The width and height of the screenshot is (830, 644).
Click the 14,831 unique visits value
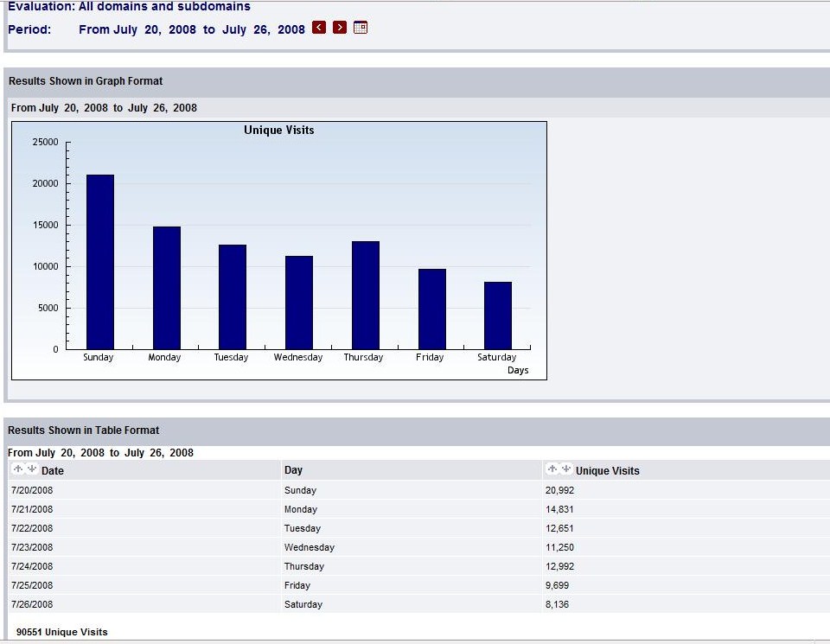pos(559,509)
